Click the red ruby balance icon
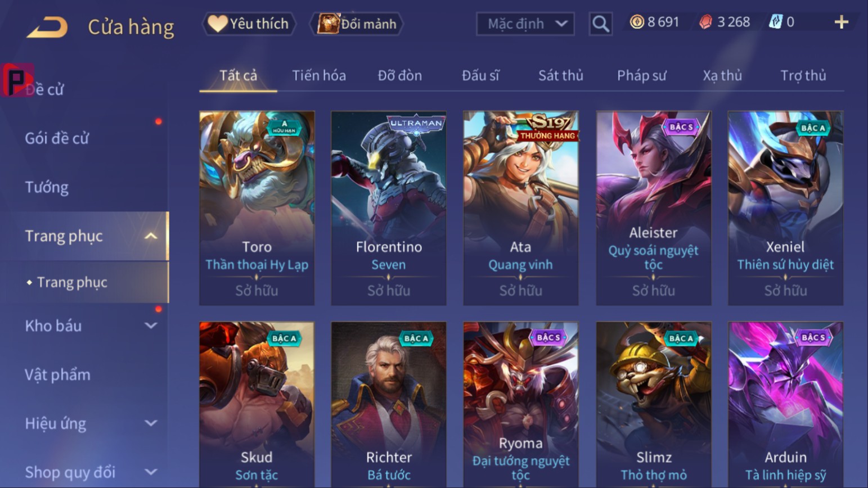The image size is (868, 488). click(x=705, y=22)
